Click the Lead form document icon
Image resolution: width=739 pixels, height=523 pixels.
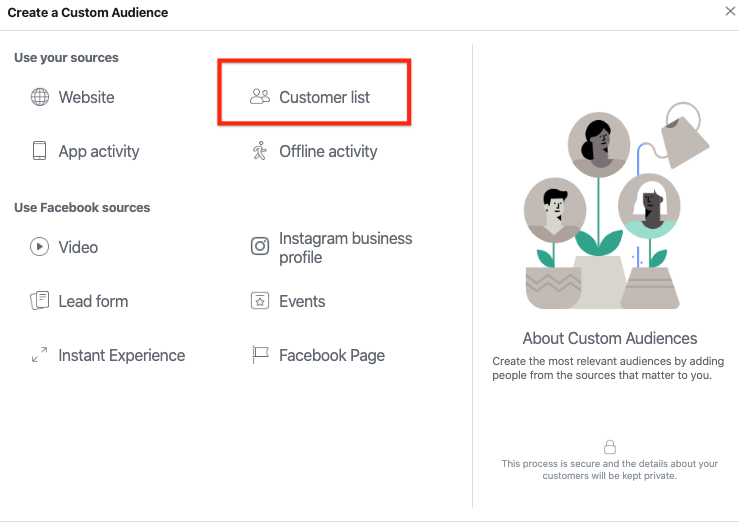pyautogui.click(x=40, y=301)
